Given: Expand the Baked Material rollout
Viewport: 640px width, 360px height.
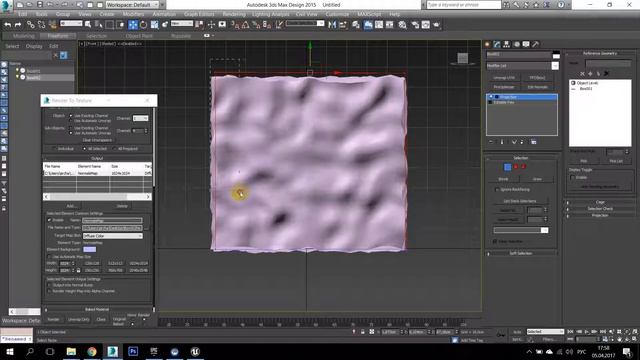Looking at the screenshot, I should click(x=97, y=309).
